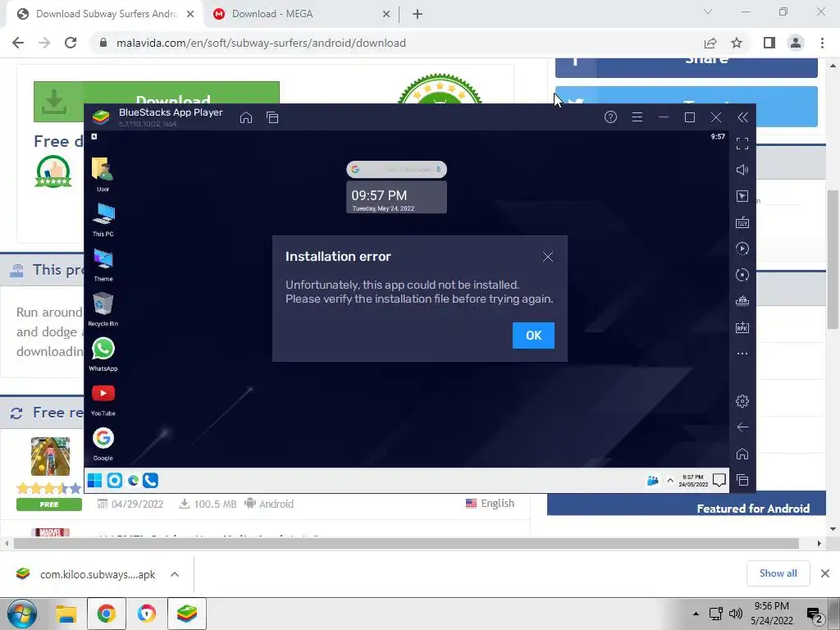
Task: Open Recycle Bin on emulator desktop
Action: [103, 309]
